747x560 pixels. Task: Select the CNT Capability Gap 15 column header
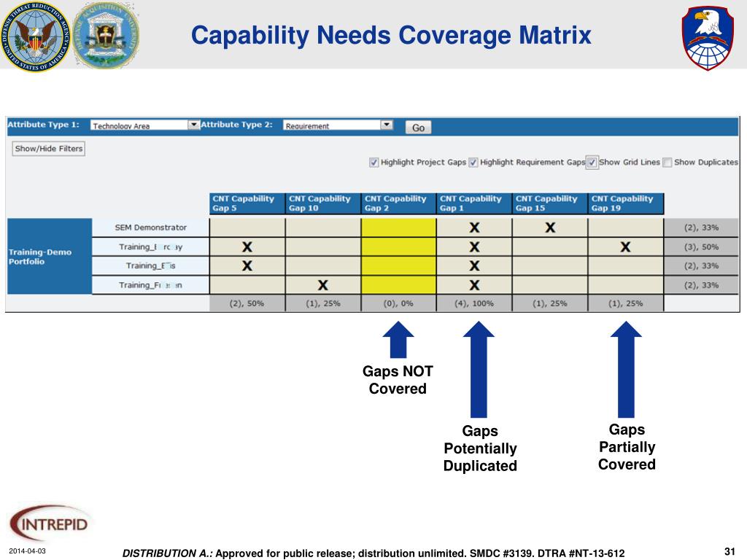pos(550,203)
